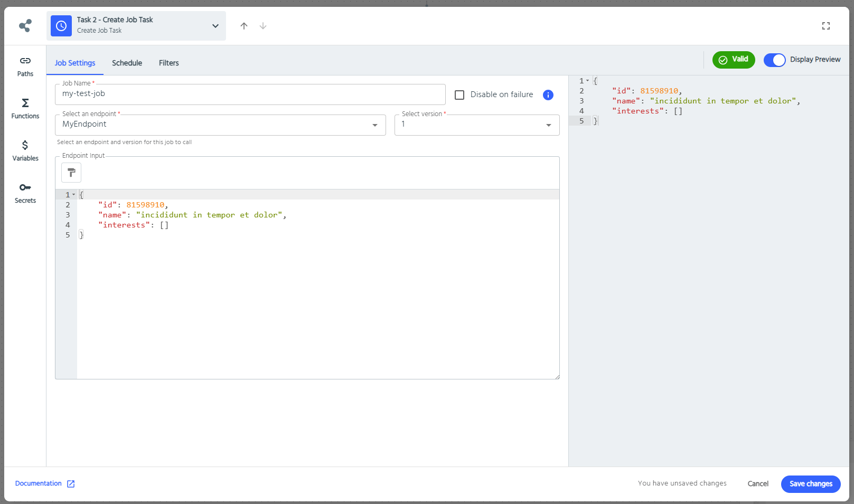Open Secrets in the sidebar

[x=25, y=193]
